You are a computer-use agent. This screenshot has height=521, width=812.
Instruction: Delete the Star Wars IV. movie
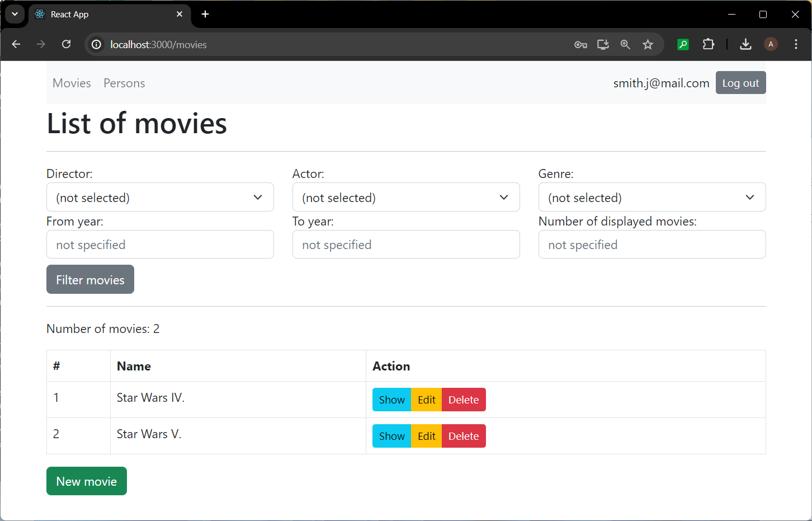click(463, 400)
